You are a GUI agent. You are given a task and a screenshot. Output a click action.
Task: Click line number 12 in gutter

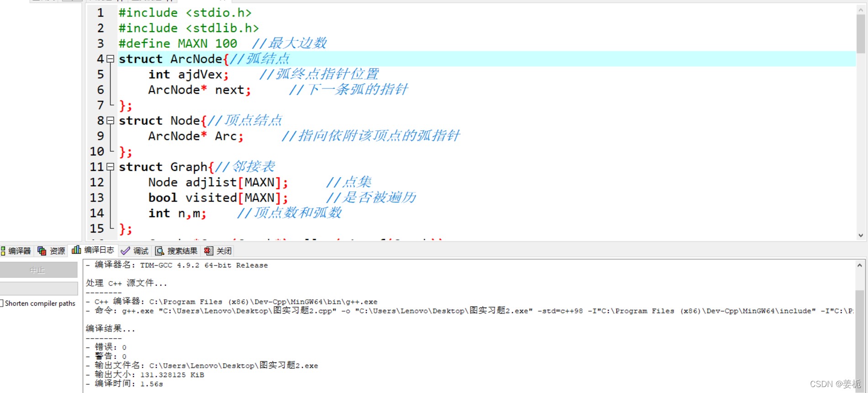coord(97,182)
